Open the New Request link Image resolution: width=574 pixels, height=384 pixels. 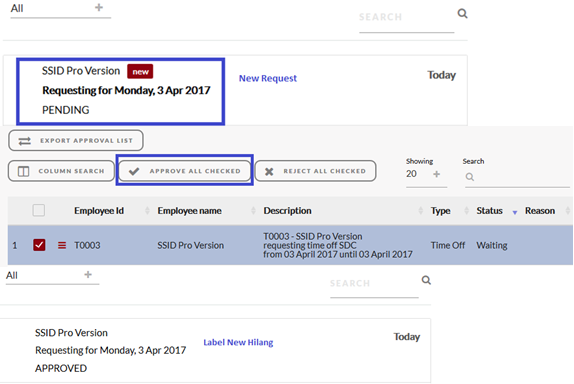pyautogui.click(x=268, y=78)
